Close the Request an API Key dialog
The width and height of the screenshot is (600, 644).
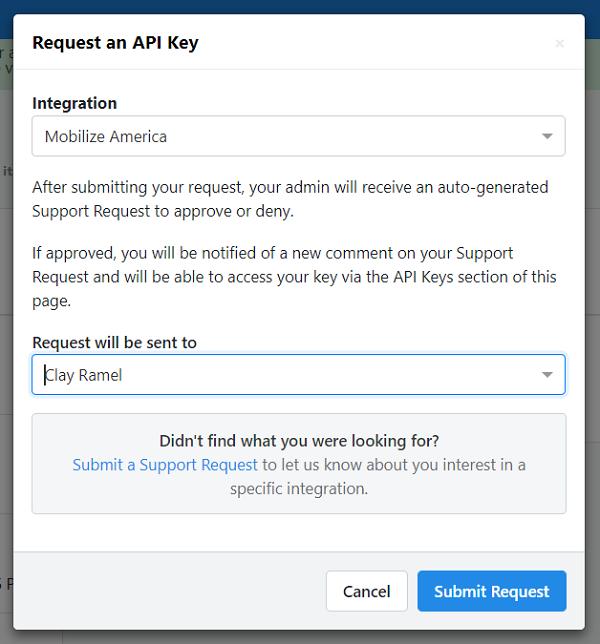click(x=559, y=43)
